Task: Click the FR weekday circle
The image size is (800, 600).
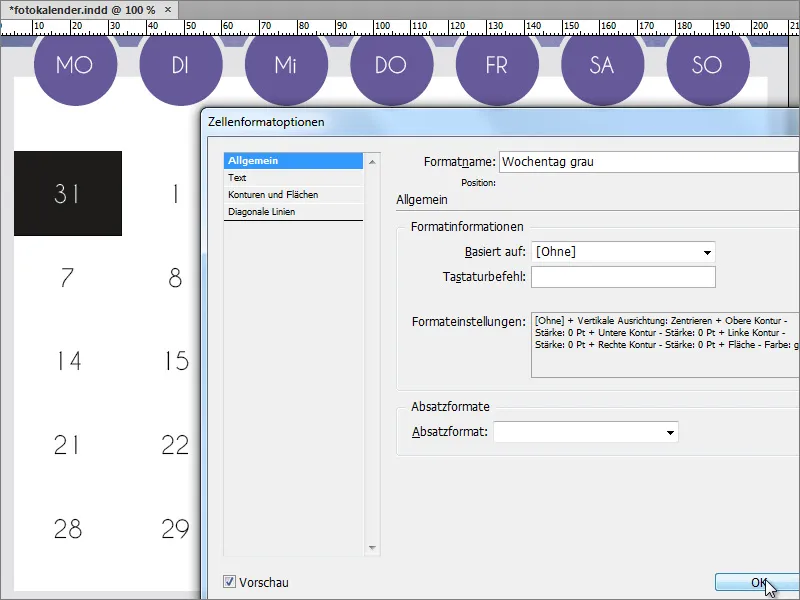Action: (497, 65)
